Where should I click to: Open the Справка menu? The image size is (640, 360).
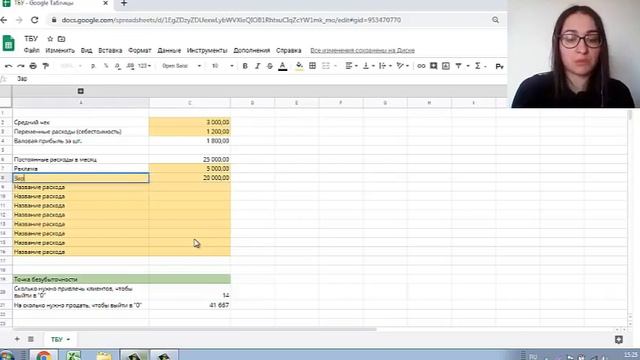click(289, 51)
